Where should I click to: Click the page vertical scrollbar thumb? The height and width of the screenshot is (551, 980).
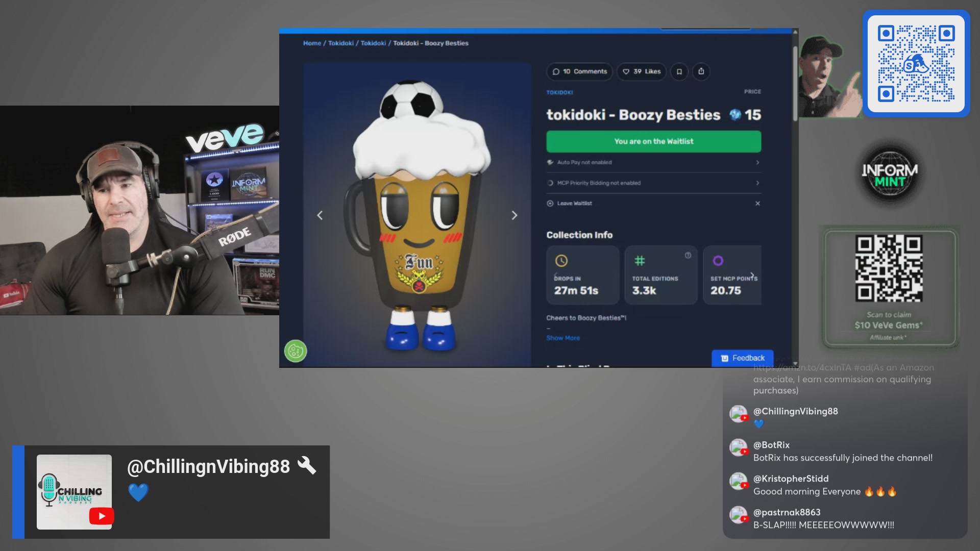click(795, 84)
